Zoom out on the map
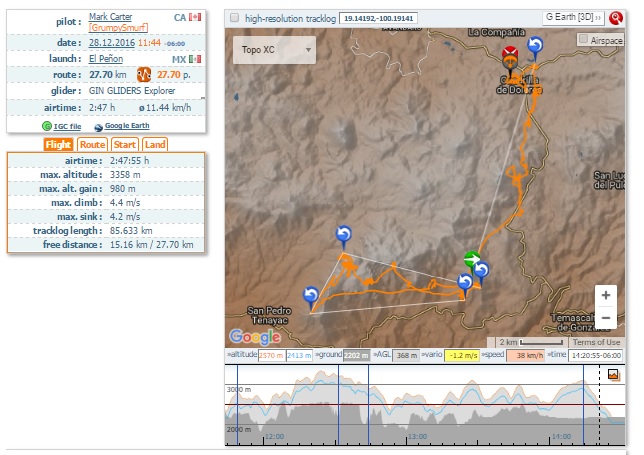 pos(604,317)
